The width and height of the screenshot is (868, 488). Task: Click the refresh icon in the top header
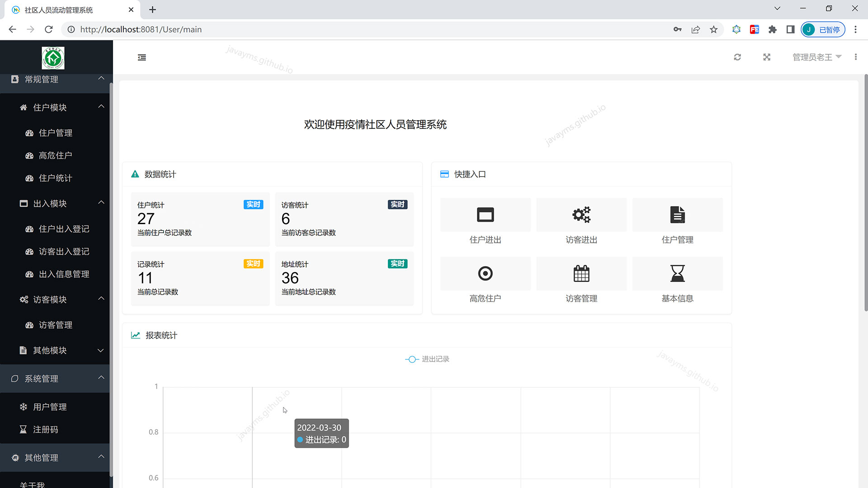coord(737,57)
